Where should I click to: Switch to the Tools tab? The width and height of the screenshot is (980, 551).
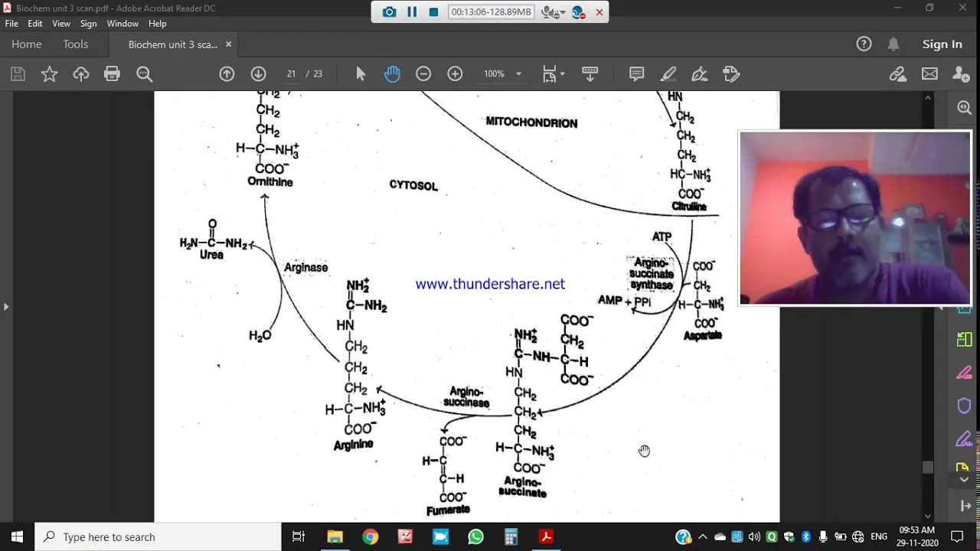point(76,44)
